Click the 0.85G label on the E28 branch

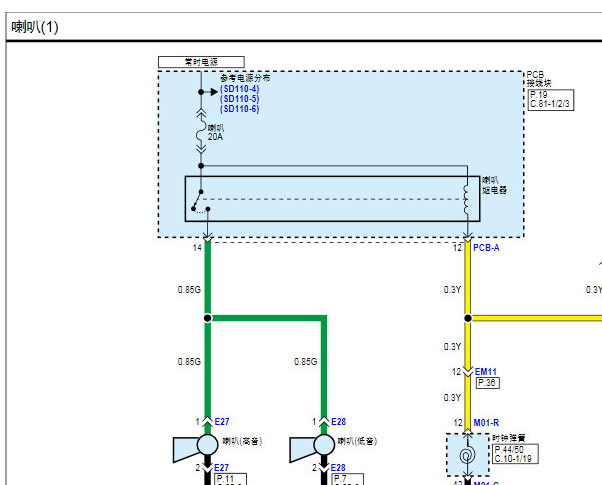pos(306,362)
